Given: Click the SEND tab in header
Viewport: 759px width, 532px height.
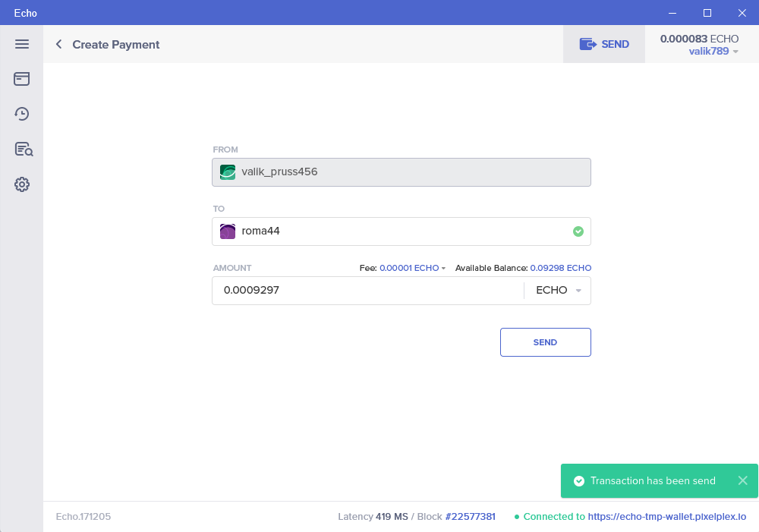Looking at the screenshot, I should point(604,44).
